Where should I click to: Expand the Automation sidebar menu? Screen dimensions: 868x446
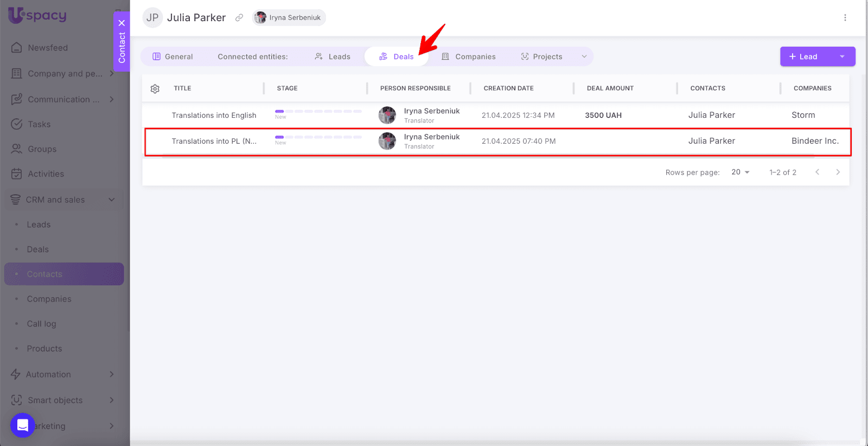[x=111, y=374]
